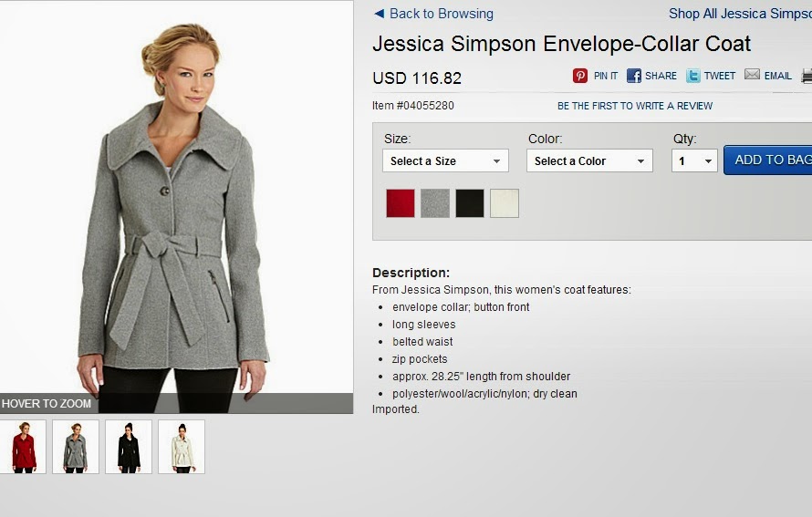View the red coat thumbnail
Screen dimensions: 812x517
click(x=24, y=447)
